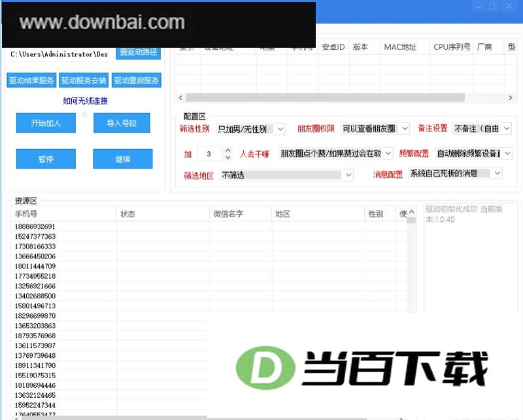Viewport: 523px width, 420px height.
Task: Select phone number 18296699870
Action: point(35,316)
